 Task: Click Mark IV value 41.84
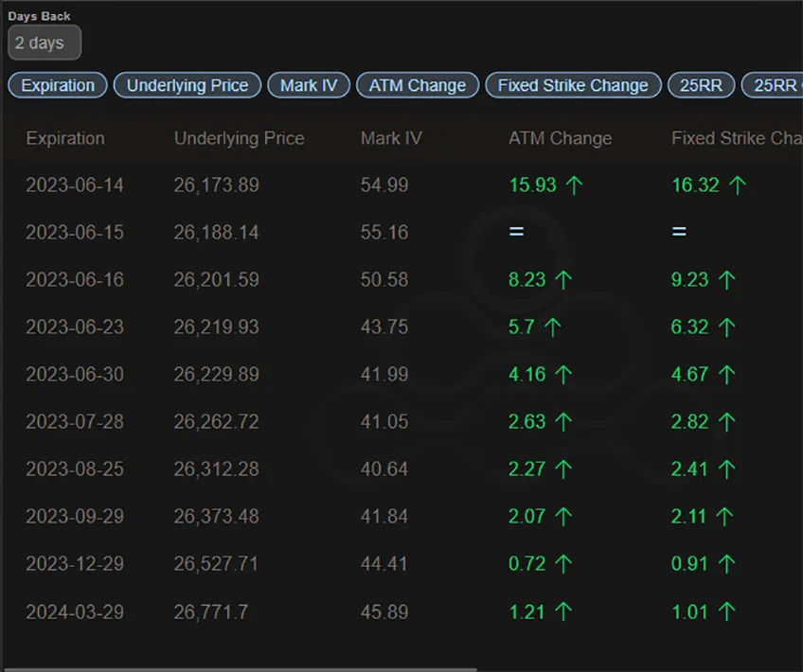click(384, 516)
